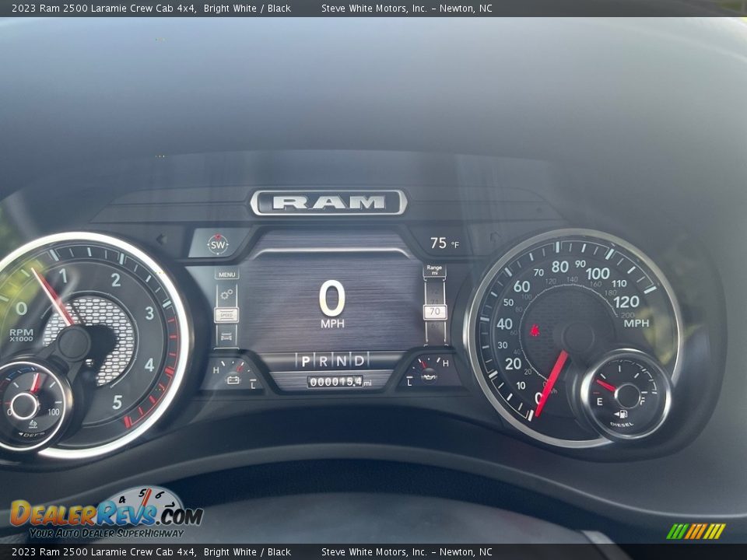Select N in the gear indicator
Image resolution: width=747 pixels, height=560 pixels.
342,362
